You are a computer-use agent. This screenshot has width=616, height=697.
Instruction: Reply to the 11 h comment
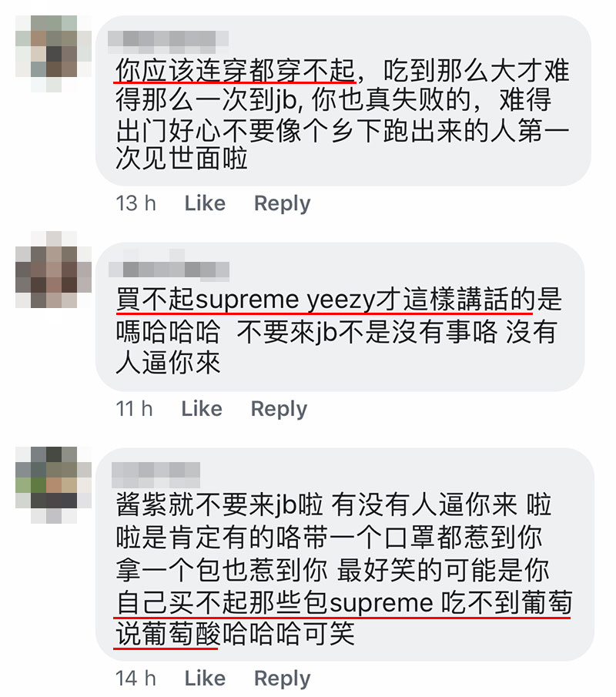(x=279, y=410)
